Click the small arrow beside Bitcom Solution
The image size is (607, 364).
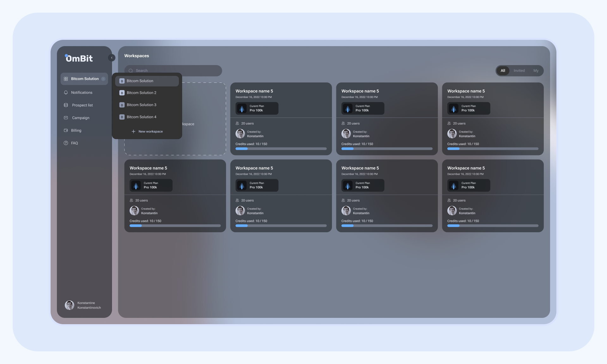[x=103, y=79]
